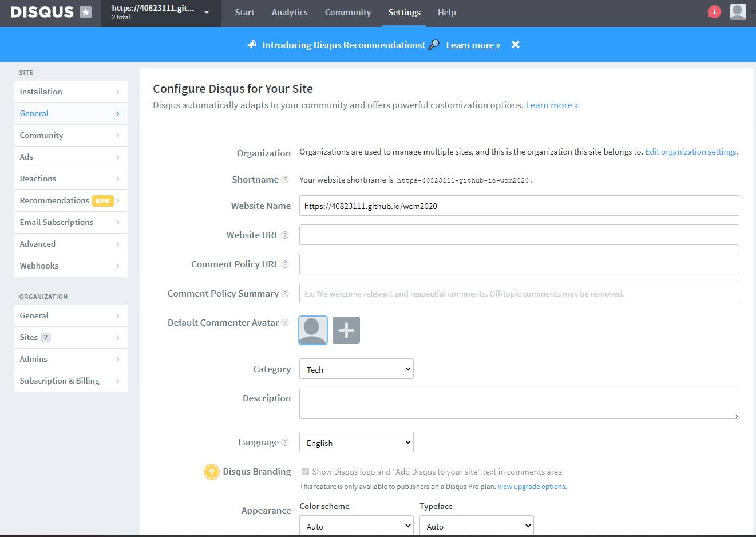Open Organization General settings in sidebar
The height and width of the screenshot is (537, 756).
click(71, 315)
